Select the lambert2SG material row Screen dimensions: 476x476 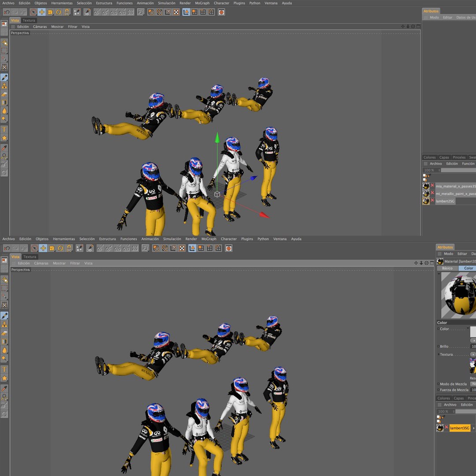pyautogui.click(x=445, y=201)
